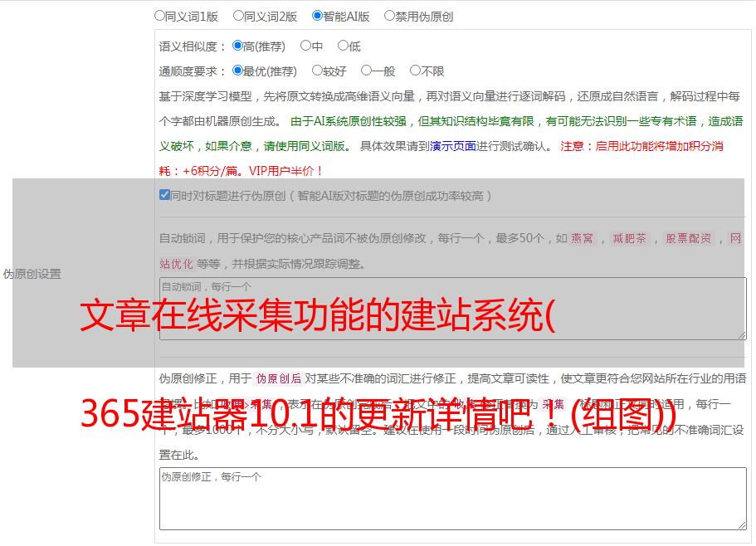Select the 同义词1版 radio option
Image resolution: width=756 pixels, height=546 pixels.
point(159,16)
